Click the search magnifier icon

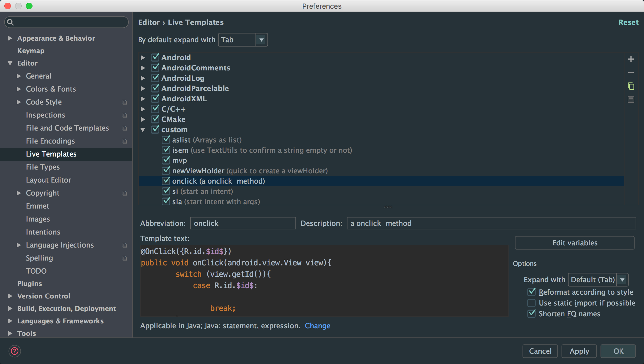coord(10,22)
